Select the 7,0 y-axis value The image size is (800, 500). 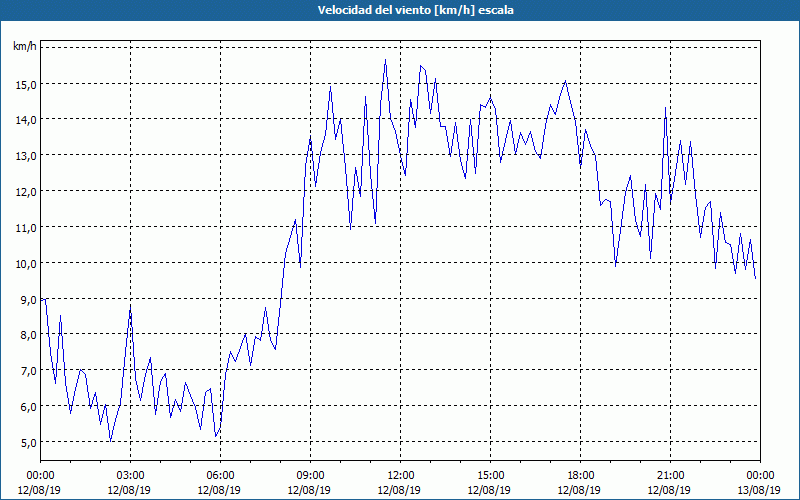pos(28,371)
